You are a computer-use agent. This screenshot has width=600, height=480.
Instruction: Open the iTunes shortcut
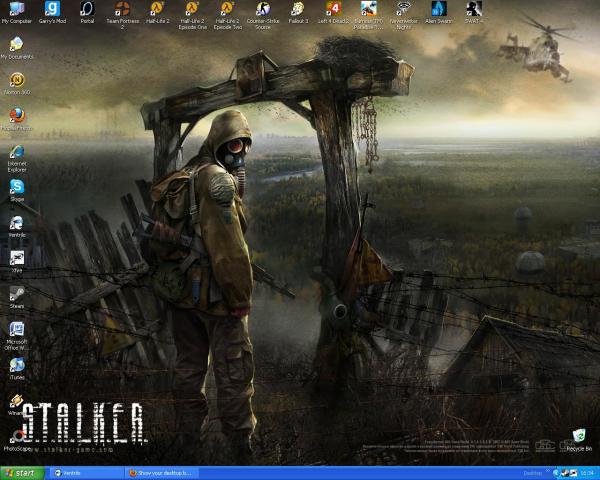[x=16, y=365]
